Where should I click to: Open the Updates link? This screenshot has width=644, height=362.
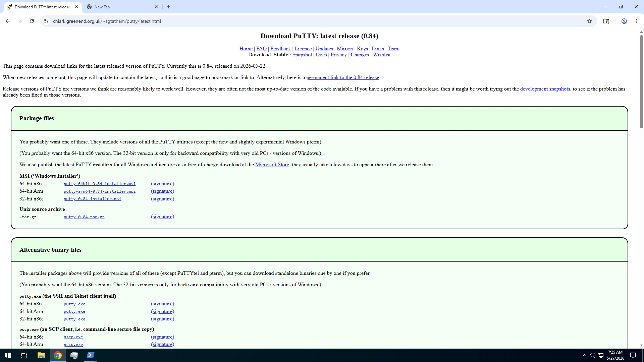pos(324,49)
